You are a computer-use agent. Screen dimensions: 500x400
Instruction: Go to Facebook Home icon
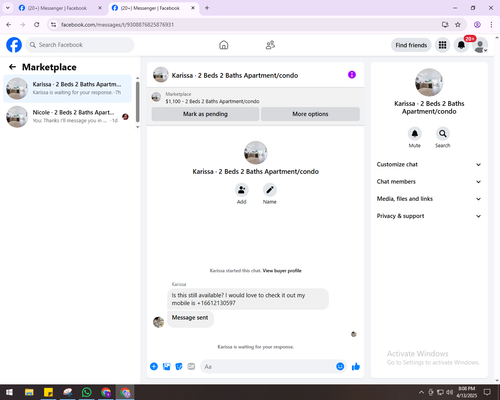point(224,45)
